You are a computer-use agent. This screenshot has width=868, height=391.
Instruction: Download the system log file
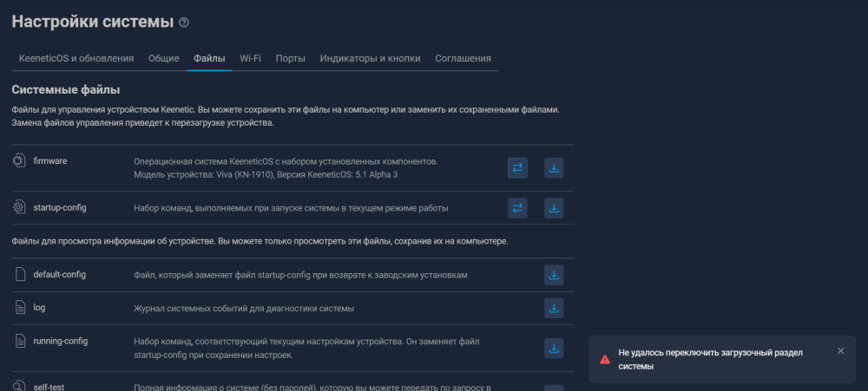(554, 308)
